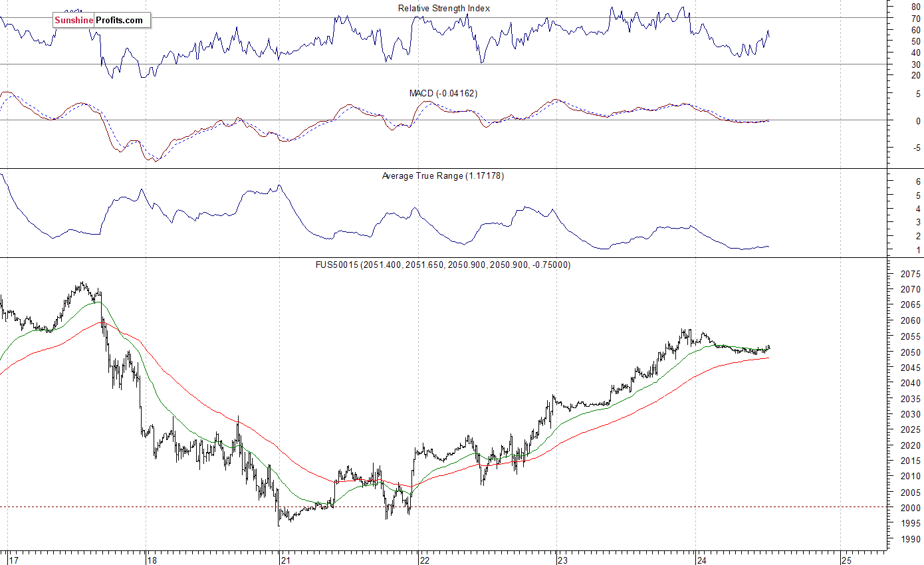
Task: Click the 2025 price axis label
Action: [911, 430]
